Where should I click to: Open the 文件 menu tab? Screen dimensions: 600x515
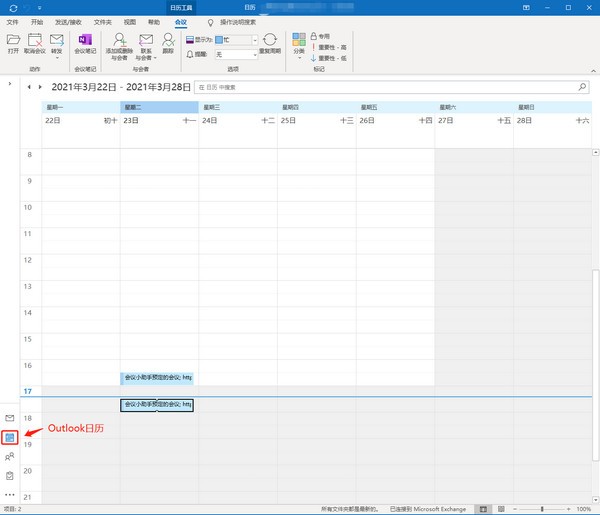13,21
